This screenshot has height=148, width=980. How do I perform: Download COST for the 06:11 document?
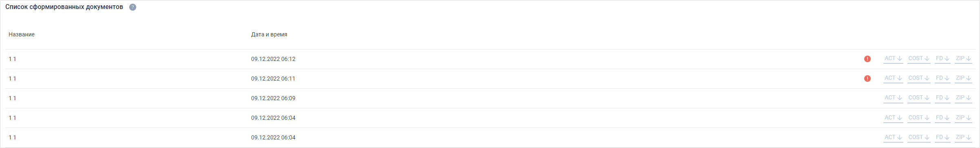[x=919, y=78]
